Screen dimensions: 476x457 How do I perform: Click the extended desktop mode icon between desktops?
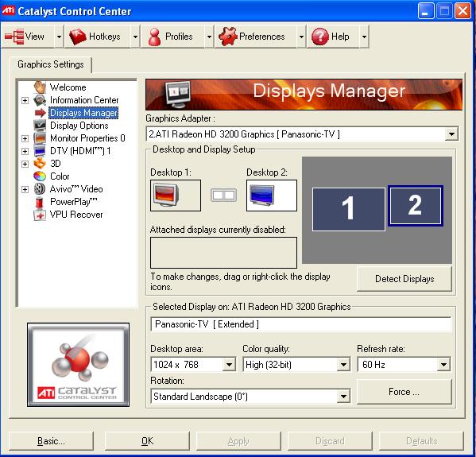pyautogui.click(x=224, y=195)
